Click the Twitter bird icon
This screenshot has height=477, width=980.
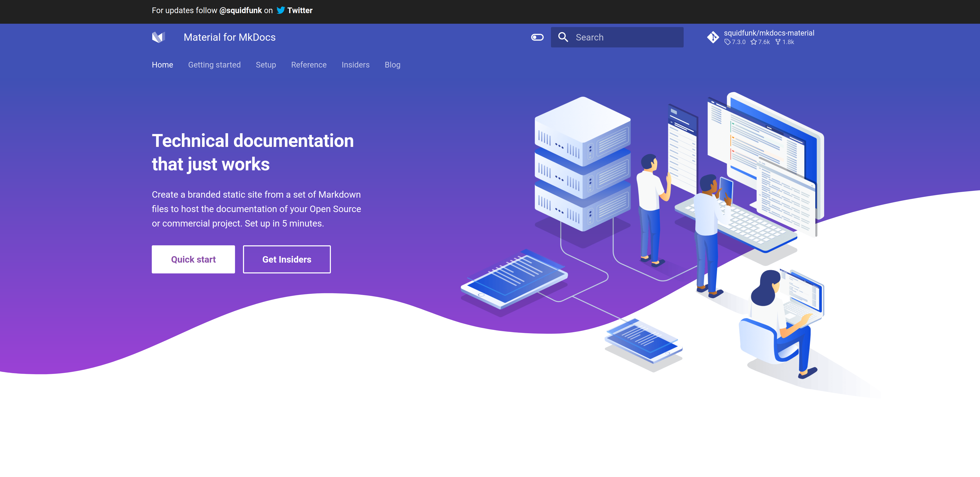pos(280,10)
